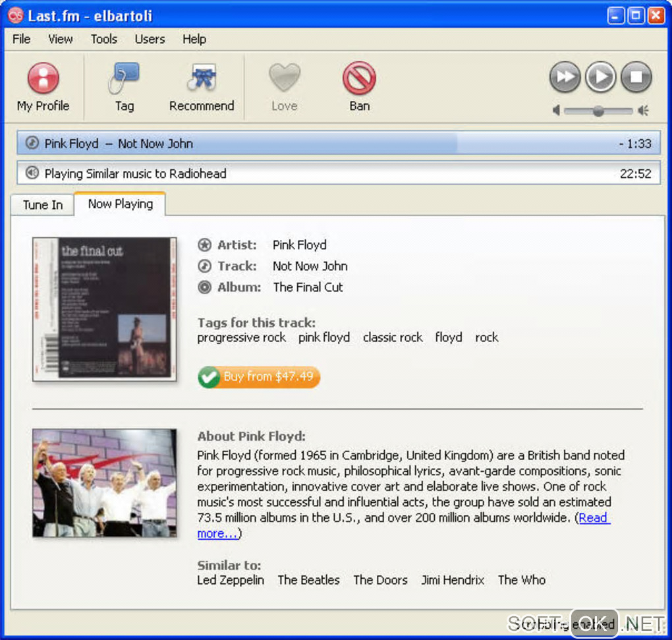The image size is (672, 640).
Task: Stop playback with the Stop button
Action: tap(636, 77)
